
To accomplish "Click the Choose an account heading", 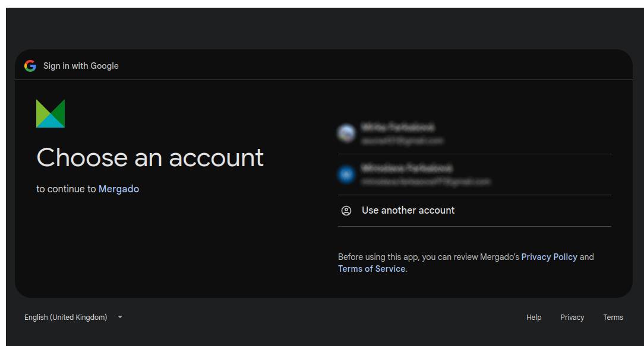I will coord(150,158).
